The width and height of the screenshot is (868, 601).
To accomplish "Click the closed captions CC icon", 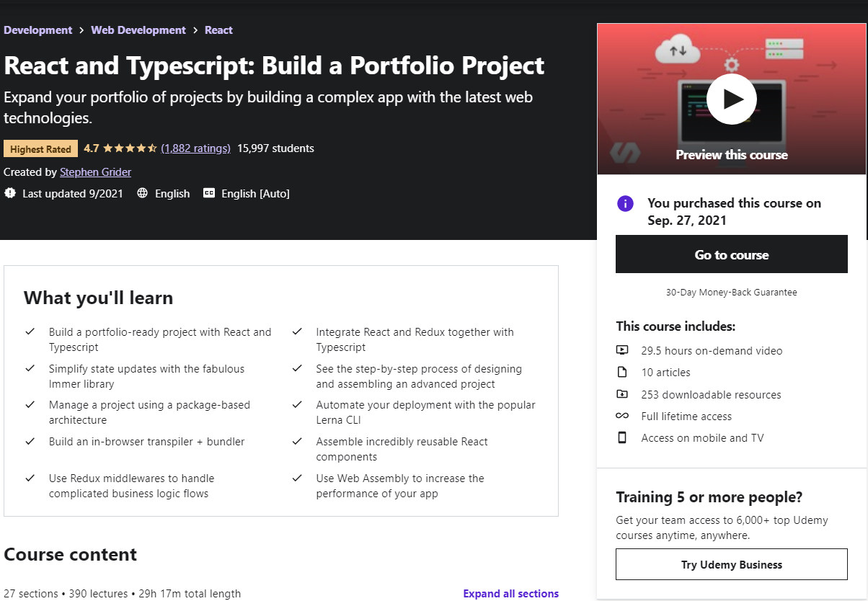I will coord(209,193).
